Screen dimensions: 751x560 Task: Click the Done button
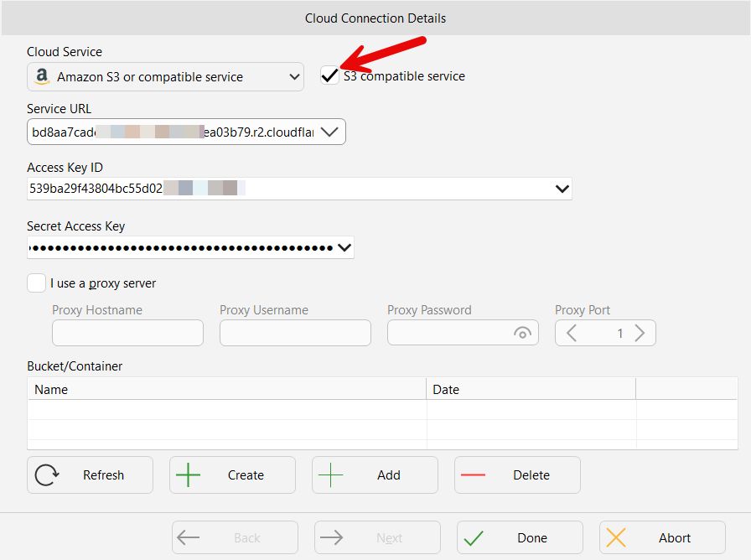click(x=520, y=537)
